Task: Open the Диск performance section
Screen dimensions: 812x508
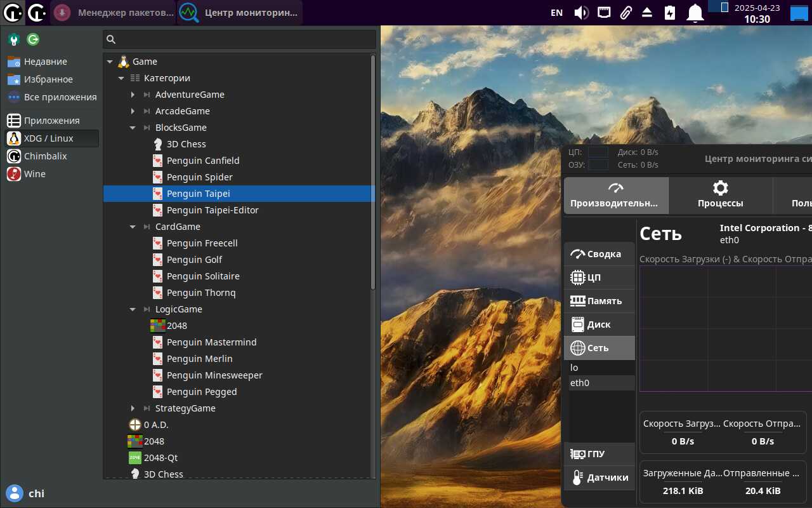Action: [599, 324]
